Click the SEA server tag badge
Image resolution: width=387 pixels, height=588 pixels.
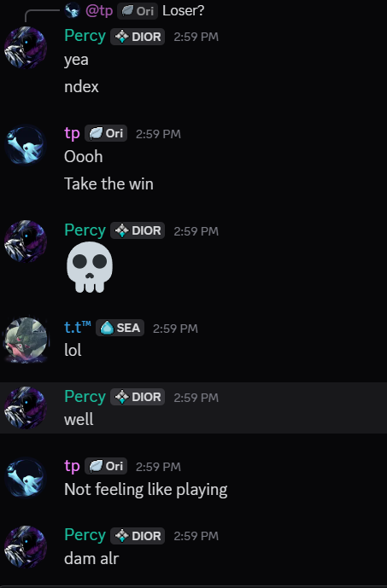click(x=120, y=328)
